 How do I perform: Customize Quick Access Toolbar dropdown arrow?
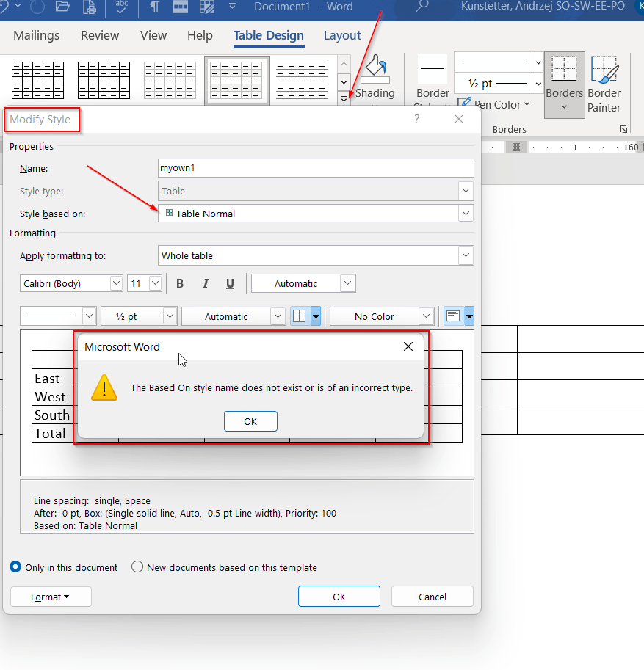(232, 6)
